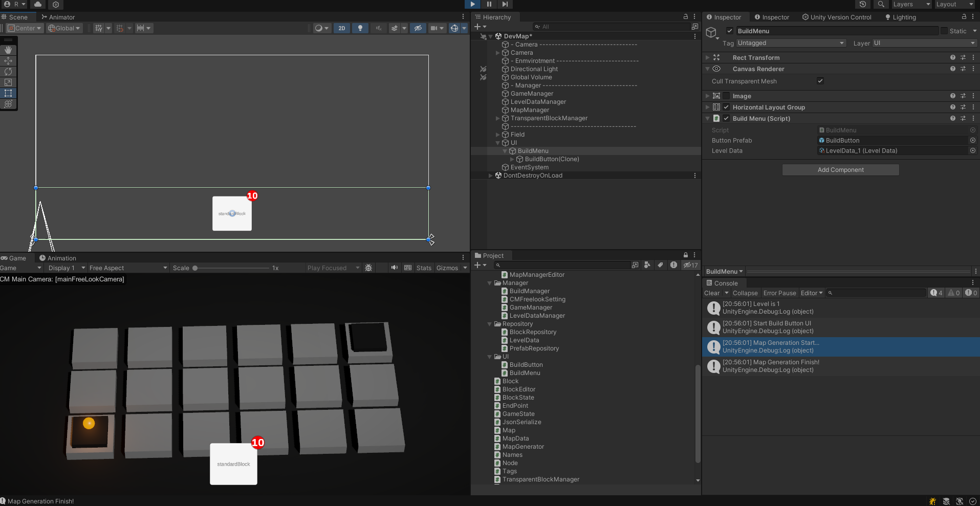
Task: Select the Hand tool in Scene toolbar
Action: (x=8, y=50)
